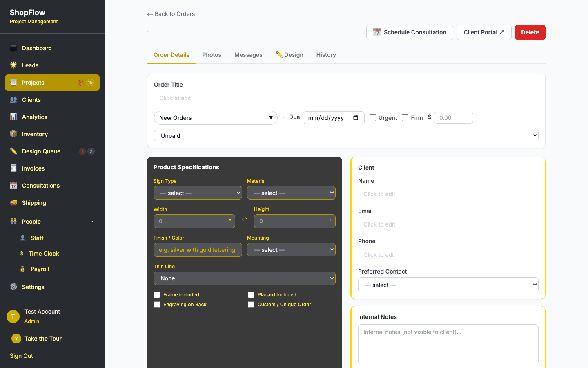This screenshot has height=368, width=588.
Task: Switch to the Photos tab
Action: [x=212, y=55]
